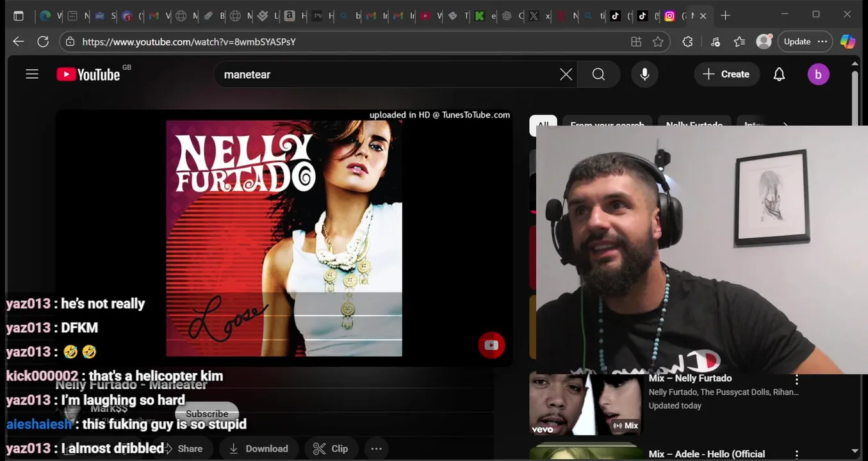Click the page scrollbar down arrow

click(x=855, y=451)
